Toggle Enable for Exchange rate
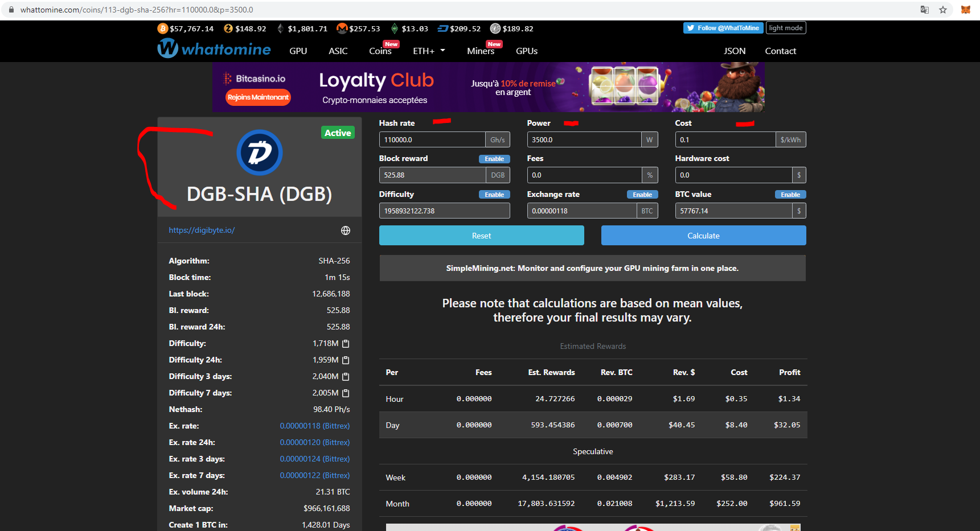 (642, 195)
